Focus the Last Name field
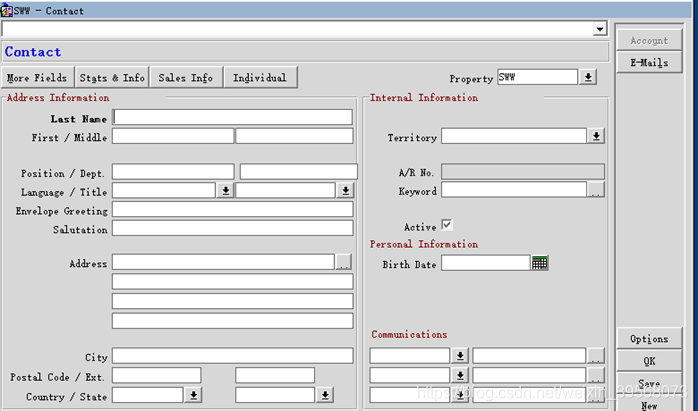This screenshot has height=411, width=698. point(232,117)
